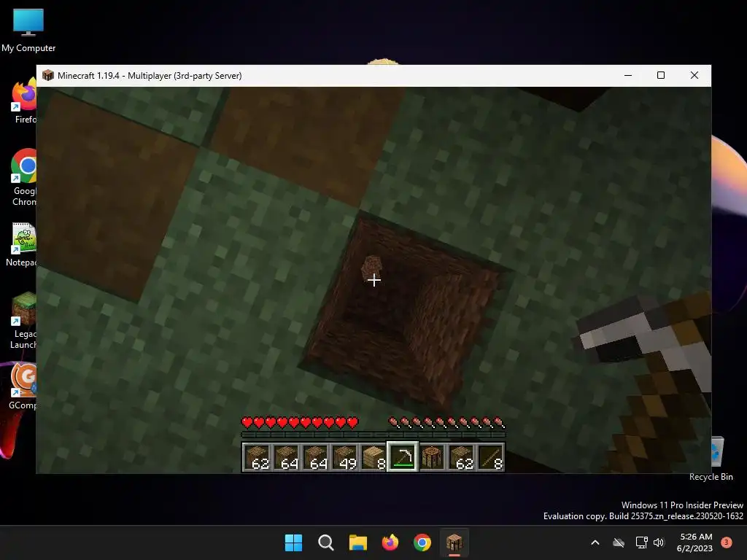Open the clock showing 5:26 AM

tap(694, 542)
